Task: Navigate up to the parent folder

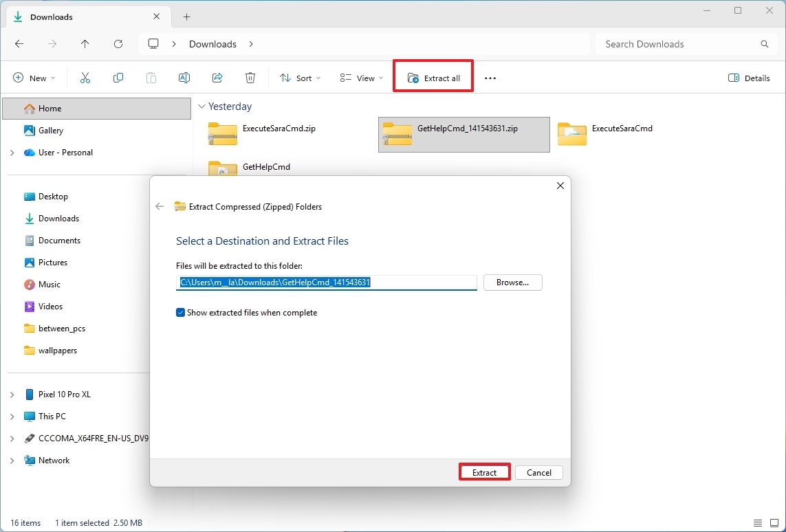Action: point(85,43)
